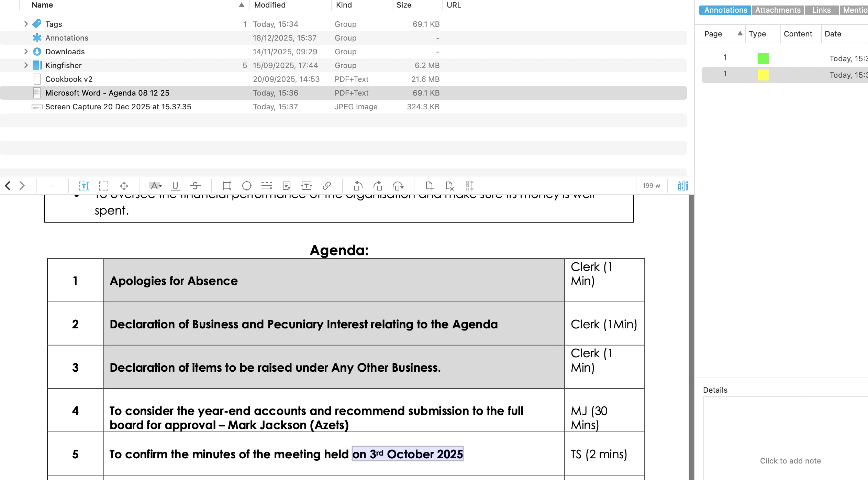Select the text selection tool
The width and height of the screenshot is (868, 480).
(84, 186)
